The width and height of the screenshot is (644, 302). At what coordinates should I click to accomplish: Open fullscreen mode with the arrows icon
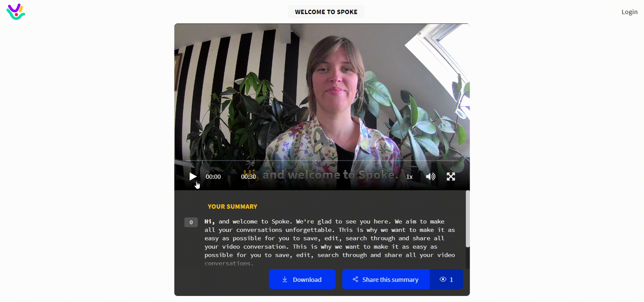click(451, 177)
